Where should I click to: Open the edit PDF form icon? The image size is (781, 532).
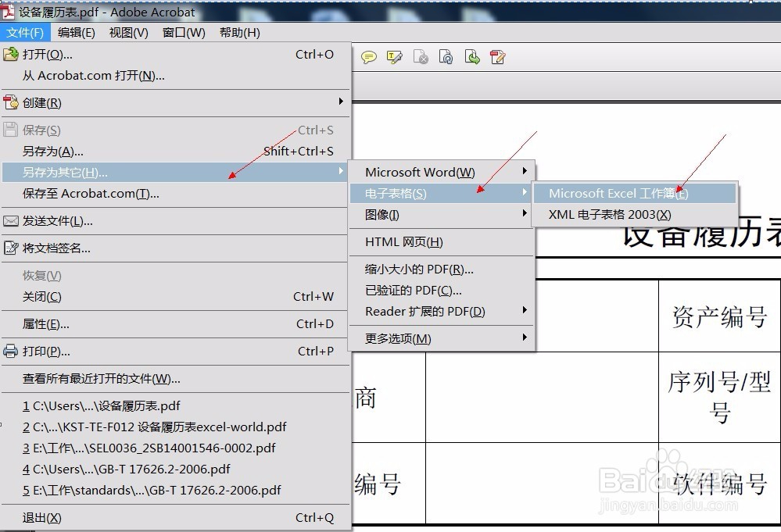497,57
